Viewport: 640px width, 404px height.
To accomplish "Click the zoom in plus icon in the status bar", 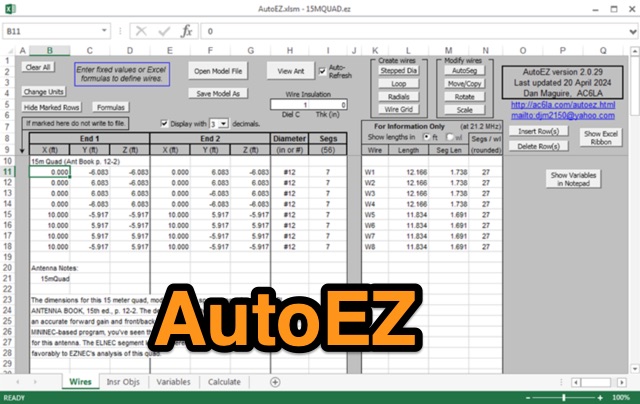I will click(600, 397).
